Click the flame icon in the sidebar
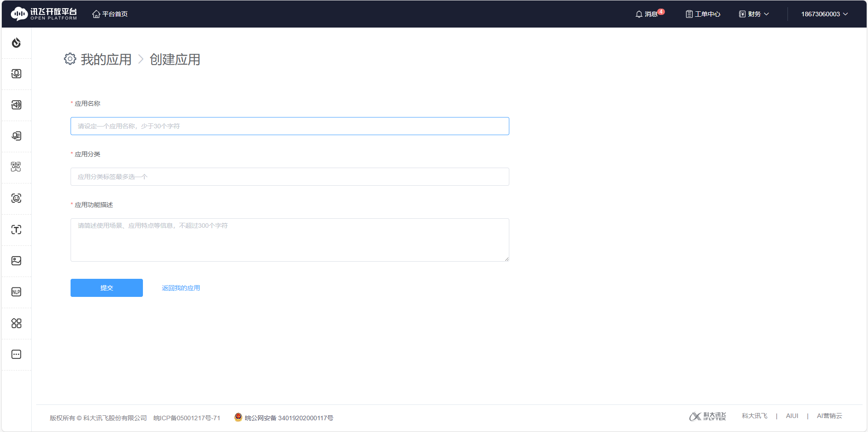Screen dimensions: 868x432 point(16,43)
